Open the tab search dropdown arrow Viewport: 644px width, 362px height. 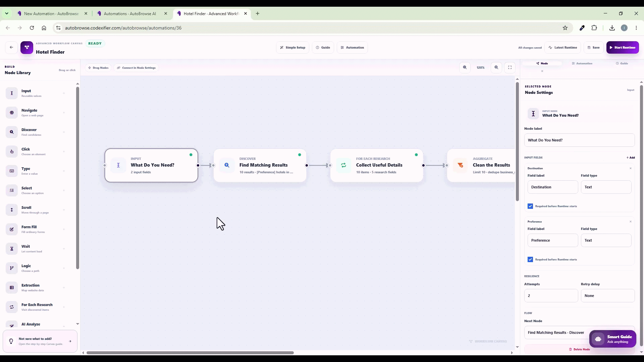click(7, 14)
